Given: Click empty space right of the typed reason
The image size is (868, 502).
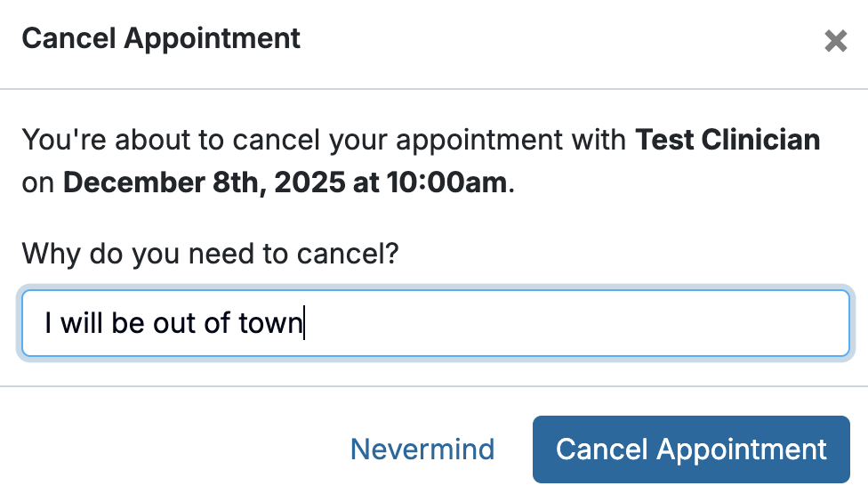Looking at the screenshot, I should click(578, 323).
